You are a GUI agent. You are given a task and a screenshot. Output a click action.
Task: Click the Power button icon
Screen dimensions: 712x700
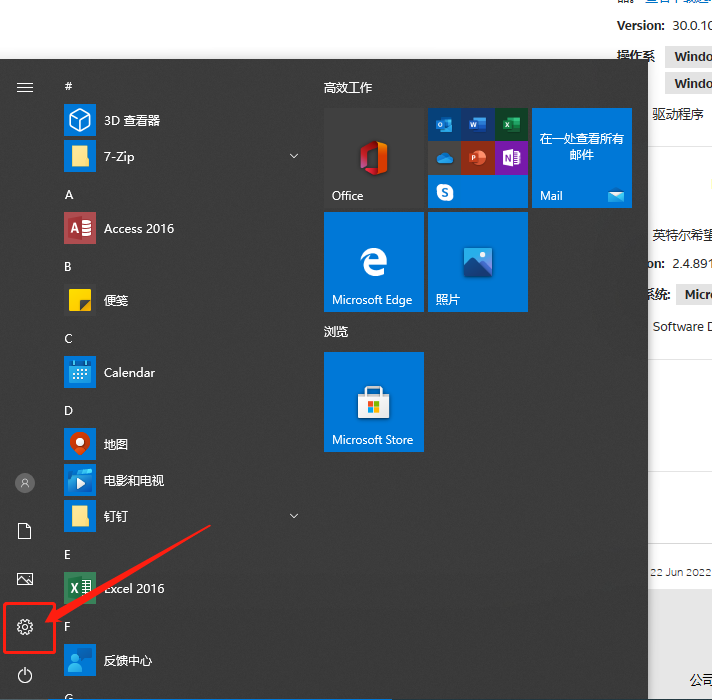(x=25, y=675)
